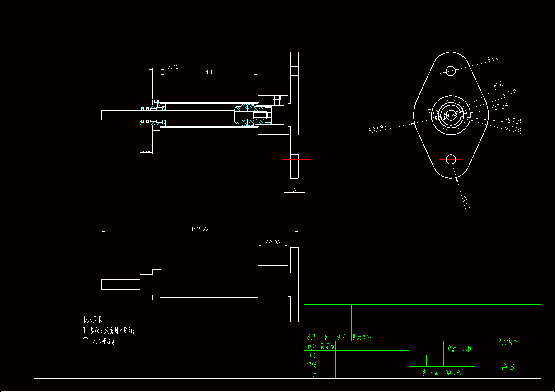Click designer name 雷圣涛 in title block
The height and width of the screenshot is (392, 555).
click(328, 346)
